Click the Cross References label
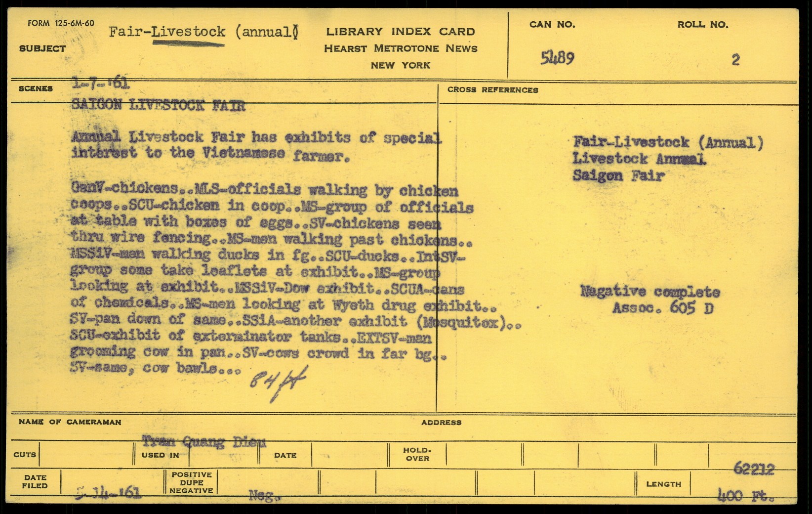This screenshot has height=514, width=812. click(492, 90)
